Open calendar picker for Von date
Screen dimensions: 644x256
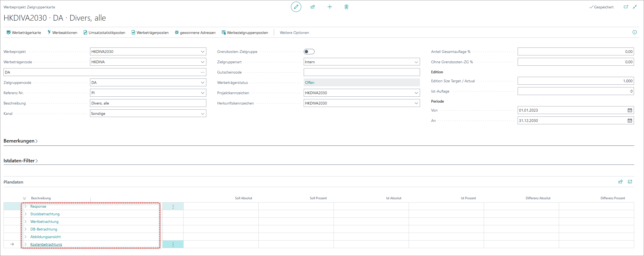click(630, 110)
